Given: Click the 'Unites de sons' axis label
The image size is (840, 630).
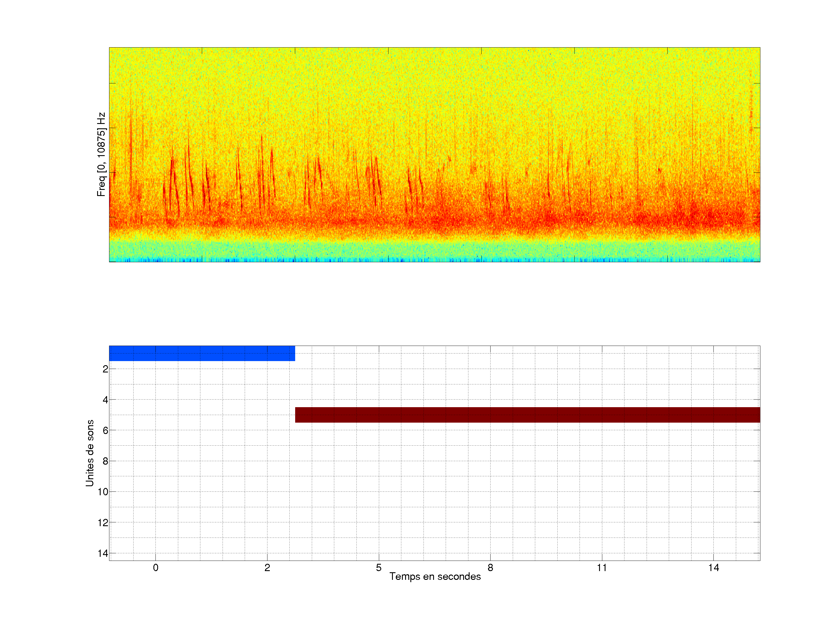Looking at the screenshot, I should coord(90,453).
